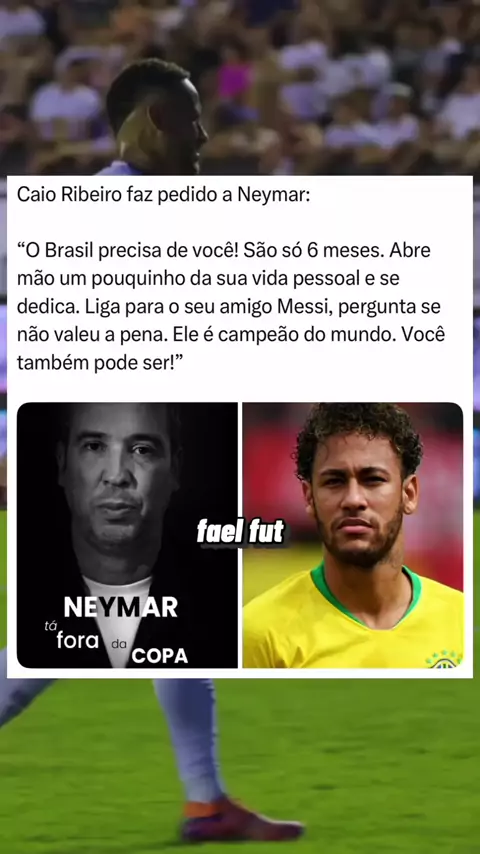Click the crest badge on the yellow jersey
The width and height of the screenshot is (480, 854).
(444, 658)
